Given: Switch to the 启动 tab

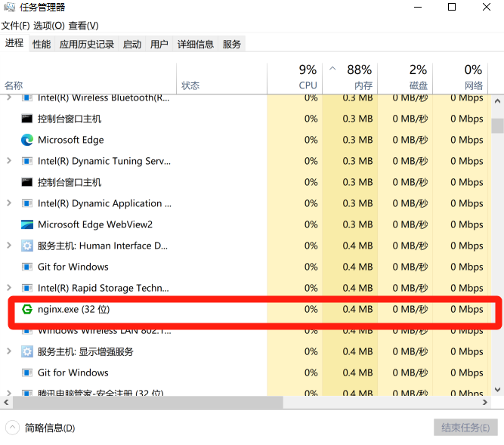Looking at the screenshot, I should tap(132, 44).
